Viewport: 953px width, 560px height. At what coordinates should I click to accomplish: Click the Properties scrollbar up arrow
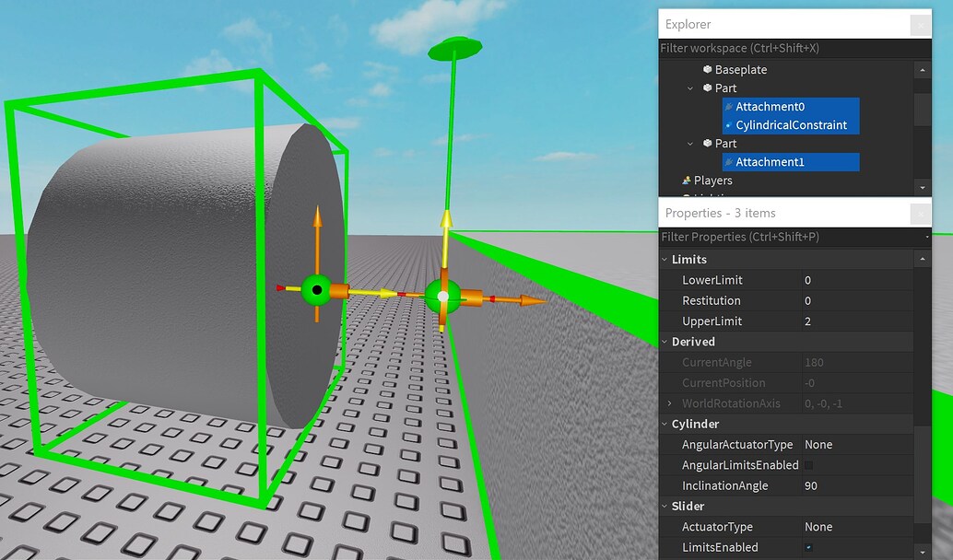(x=923, y=260)
